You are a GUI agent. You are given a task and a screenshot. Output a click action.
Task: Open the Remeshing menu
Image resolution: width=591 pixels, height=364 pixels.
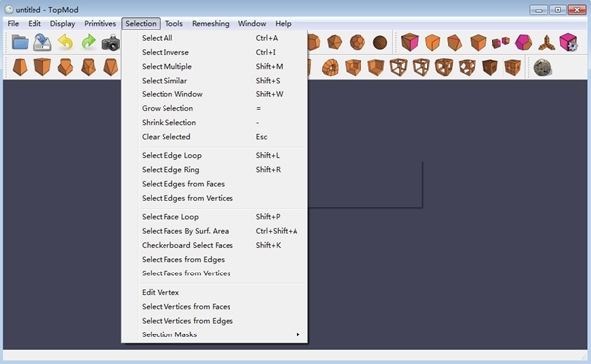coord(211,24)
